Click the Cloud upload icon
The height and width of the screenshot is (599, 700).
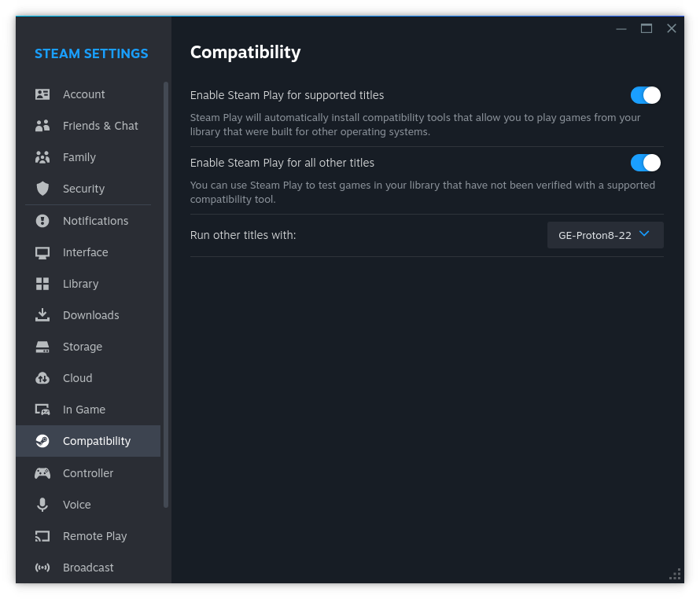[42, 378]
